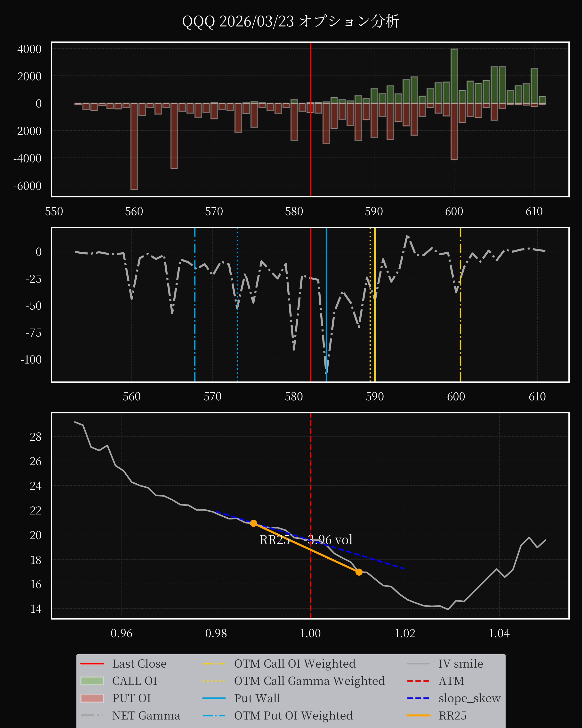Viewport: 582px width, 728px height.
Task: Click the y-axis label '28' of IV chart
Action: pyautogui.click(x=36, y=437)
